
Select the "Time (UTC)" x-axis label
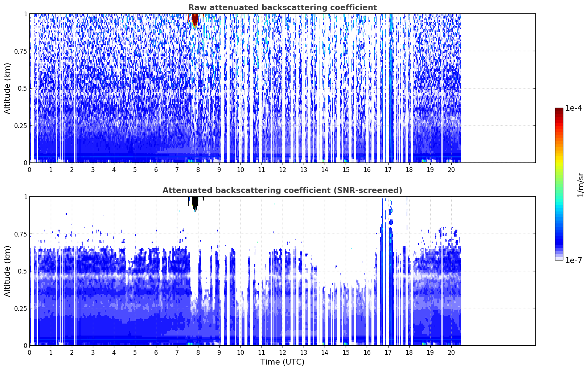click(282, 362)
